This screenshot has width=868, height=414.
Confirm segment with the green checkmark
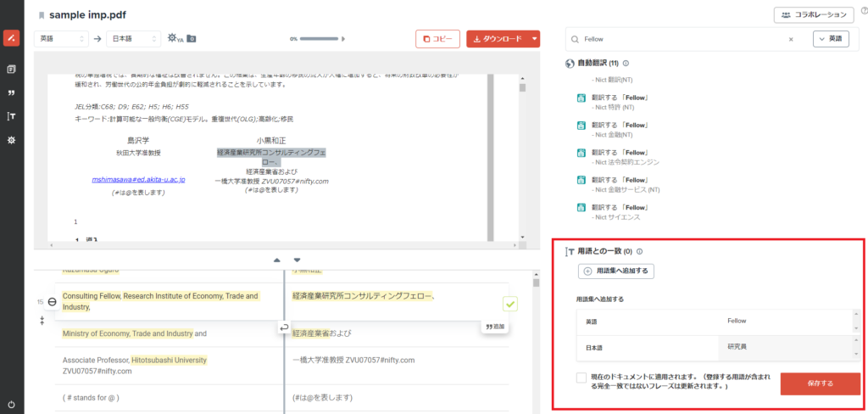coord(509,303)
